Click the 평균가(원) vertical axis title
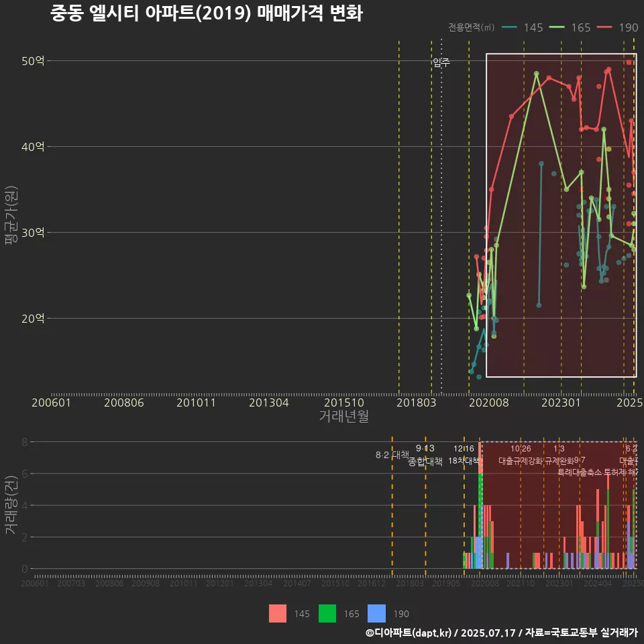Image resolution: width=644 pixels, height=644 pixels. click(x=11, y=215)
